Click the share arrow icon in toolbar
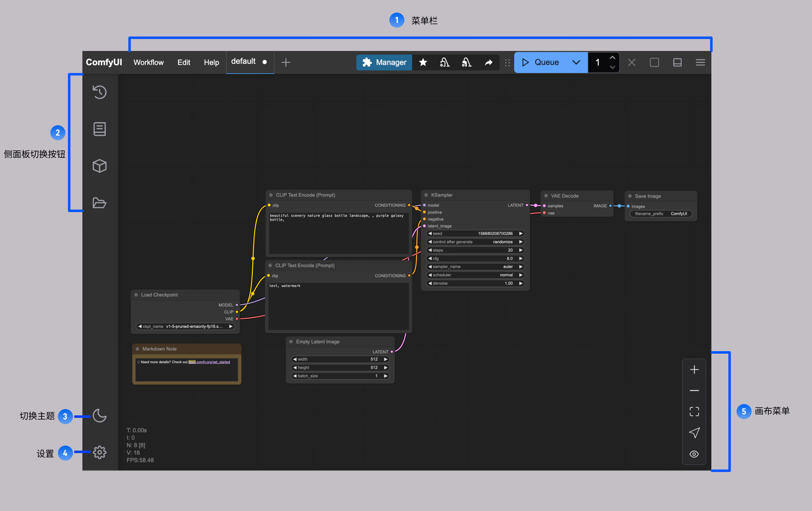 (488, 62)
